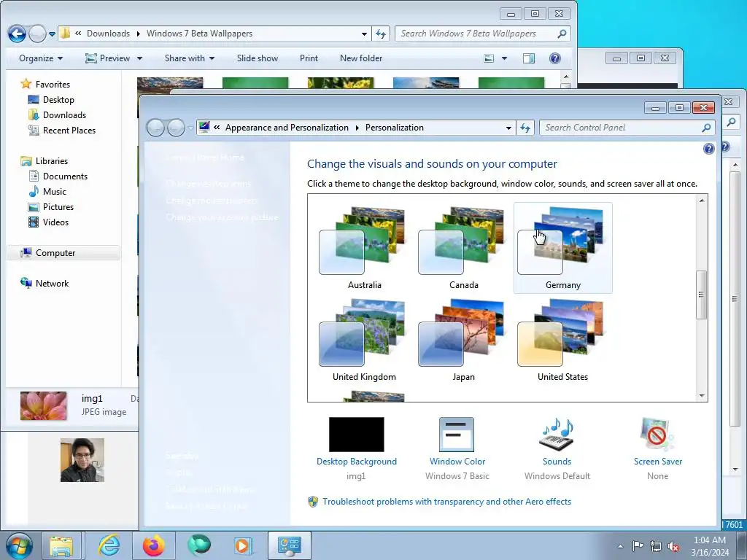Open Windows Media Player from taskbar

coord(243,545)
